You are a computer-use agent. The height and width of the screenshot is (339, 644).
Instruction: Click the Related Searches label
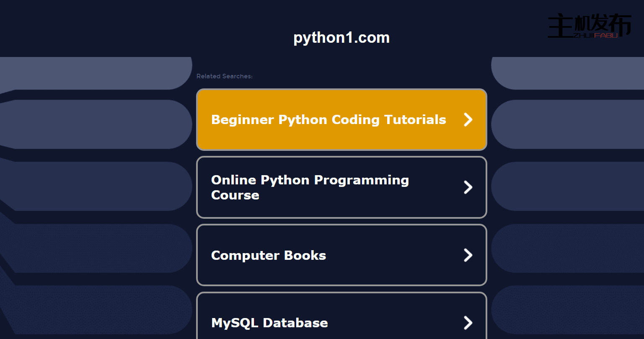point(224,76)
